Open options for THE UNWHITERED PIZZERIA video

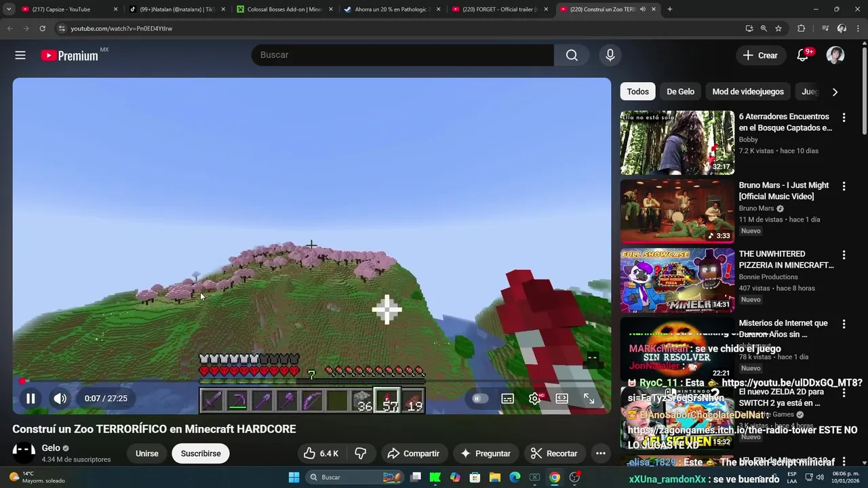tap(844, 255)
